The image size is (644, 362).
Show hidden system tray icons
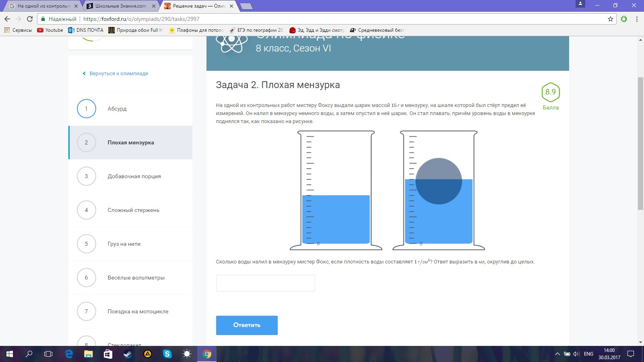click(x=557, y=354)
